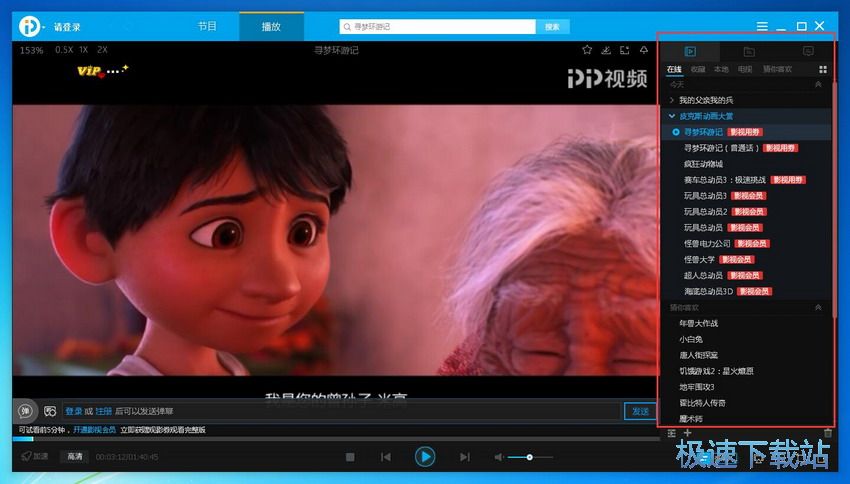Collapse the 猜你喜欢 list section
This screenshot has width=850, height=484.
[818, 307]
